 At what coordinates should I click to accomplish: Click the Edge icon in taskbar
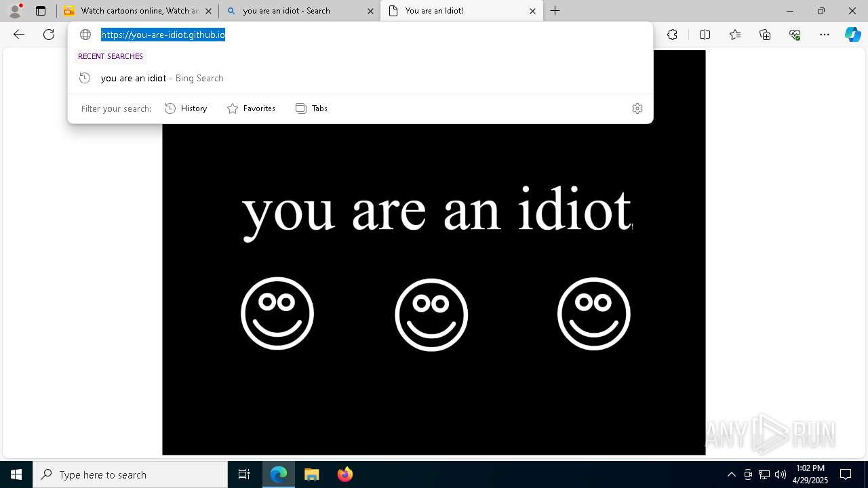pos(279,474)
